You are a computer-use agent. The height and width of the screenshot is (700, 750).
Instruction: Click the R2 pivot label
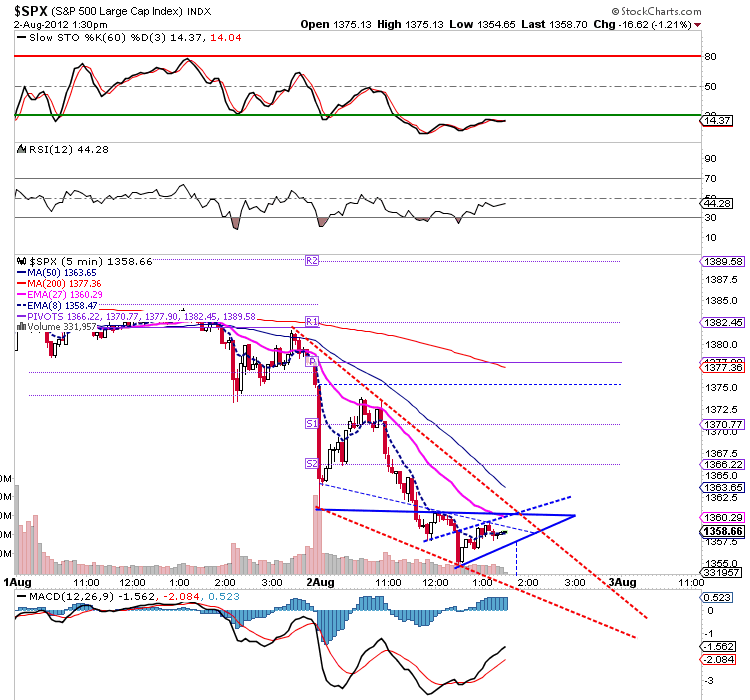pos(312,261)
